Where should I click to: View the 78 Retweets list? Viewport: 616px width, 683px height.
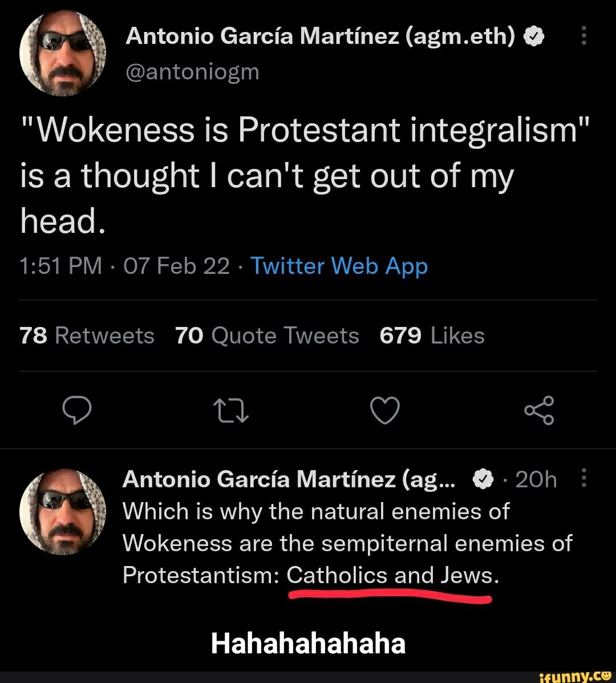(87, 336)
